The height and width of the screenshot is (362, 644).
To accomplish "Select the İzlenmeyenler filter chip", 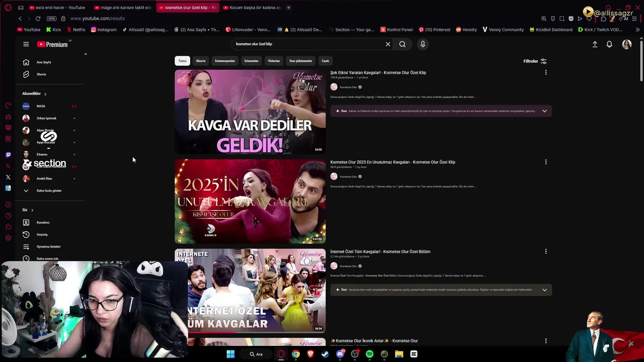I will coord(225,61).
